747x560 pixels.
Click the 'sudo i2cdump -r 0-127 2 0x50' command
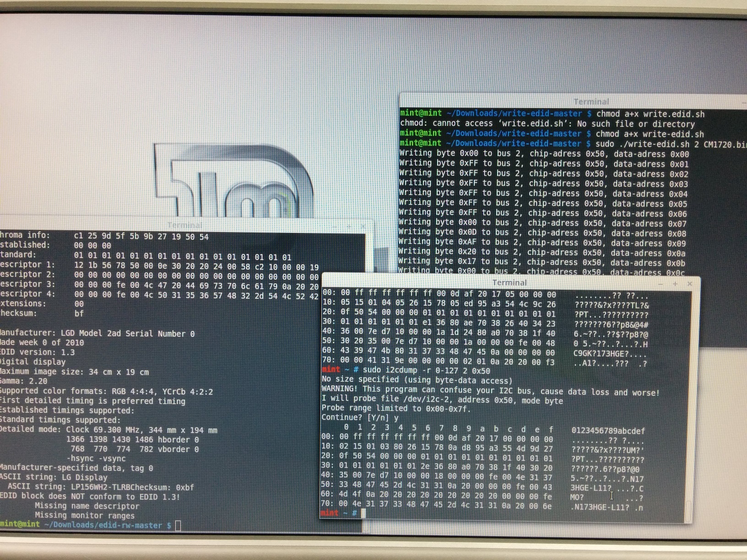click(x=426, y=370)
